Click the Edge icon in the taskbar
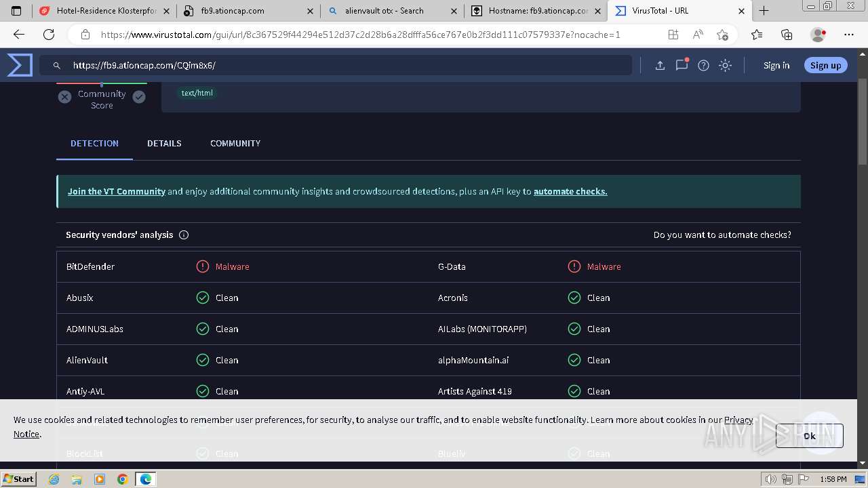This screenshot has width=868, height=488. [146, 479]
